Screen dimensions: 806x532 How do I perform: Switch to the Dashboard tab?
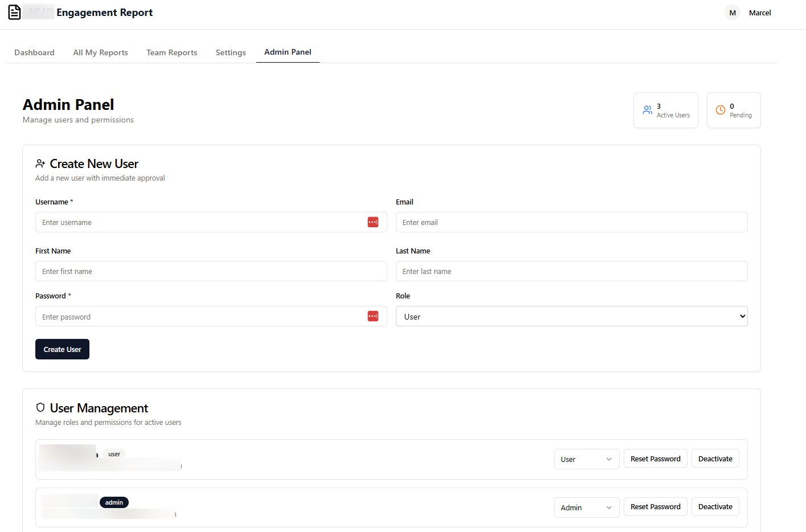(34, 52)
